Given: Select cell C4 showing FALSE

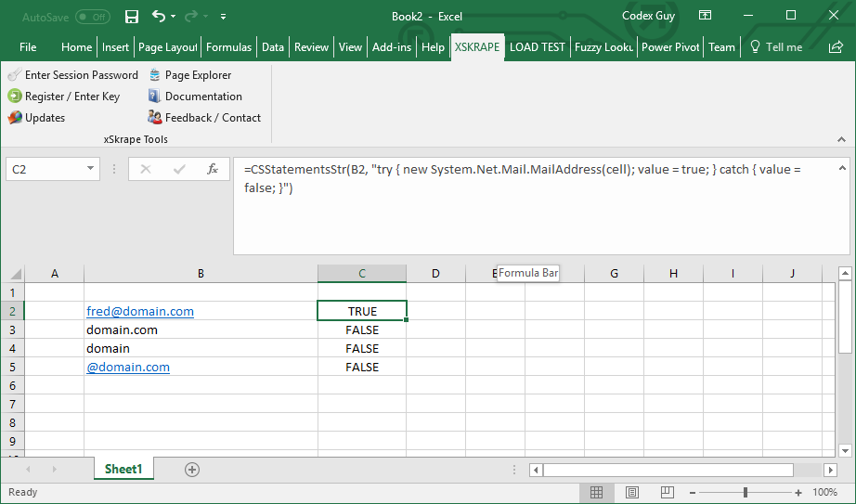Looking at the screenshot, I should pos(362,348).
